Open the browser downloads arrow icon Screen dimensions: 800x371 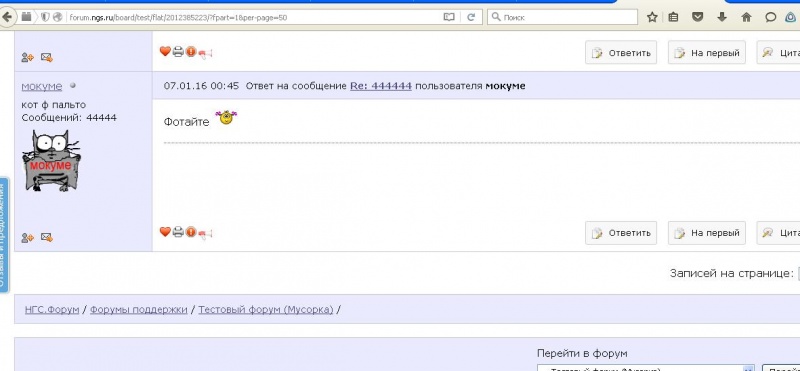tap(721, 17)
